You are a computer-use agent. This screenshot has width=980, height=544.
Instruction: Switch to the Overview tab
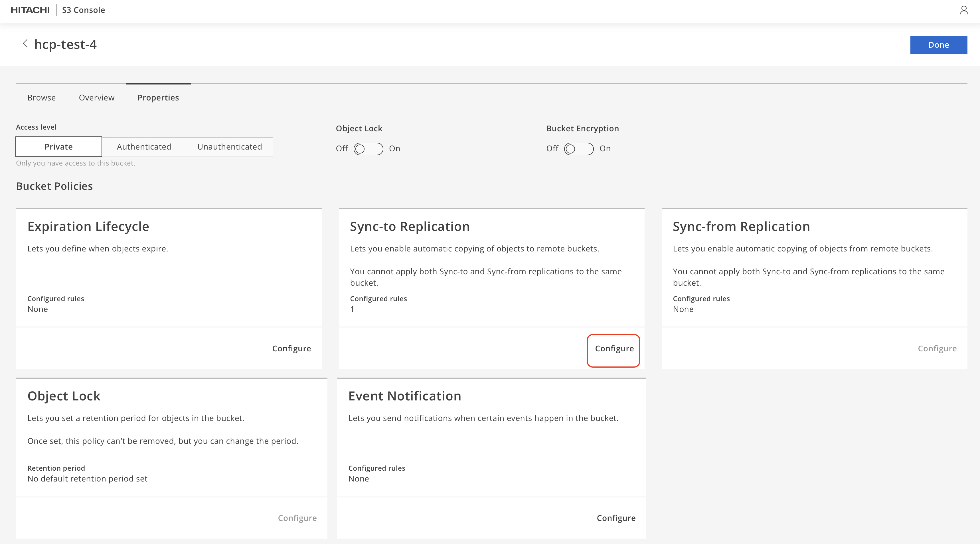(96, 97)
